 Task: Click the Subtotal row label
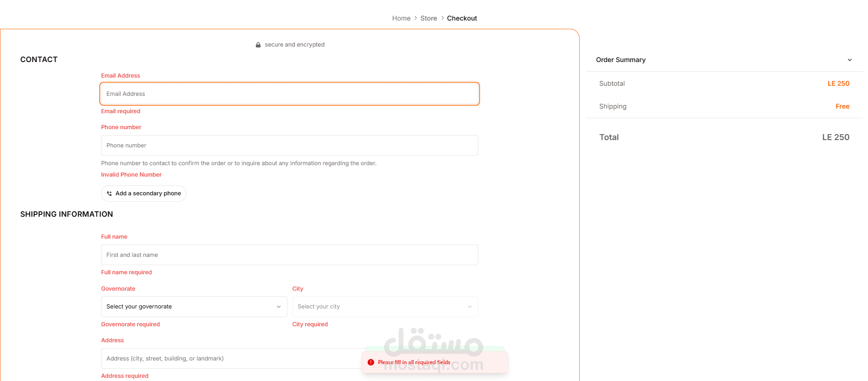612,84
